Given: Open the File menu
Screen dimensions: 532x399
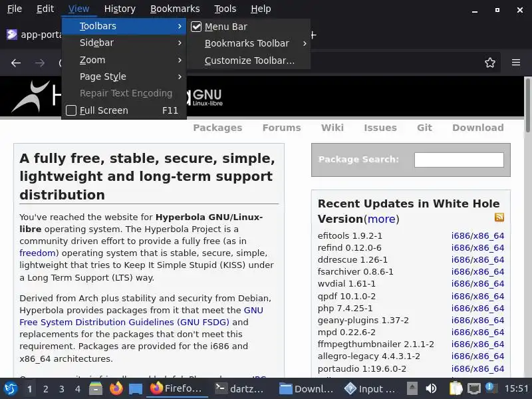Looking at the screenshot, I should (x=15, y=9).
